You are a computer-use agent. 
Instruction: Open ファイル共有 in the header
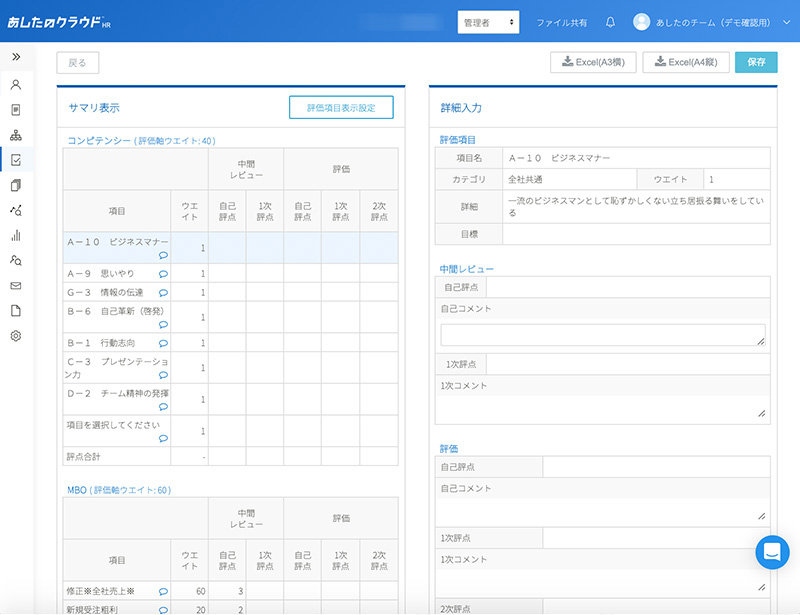click(561, 23)
